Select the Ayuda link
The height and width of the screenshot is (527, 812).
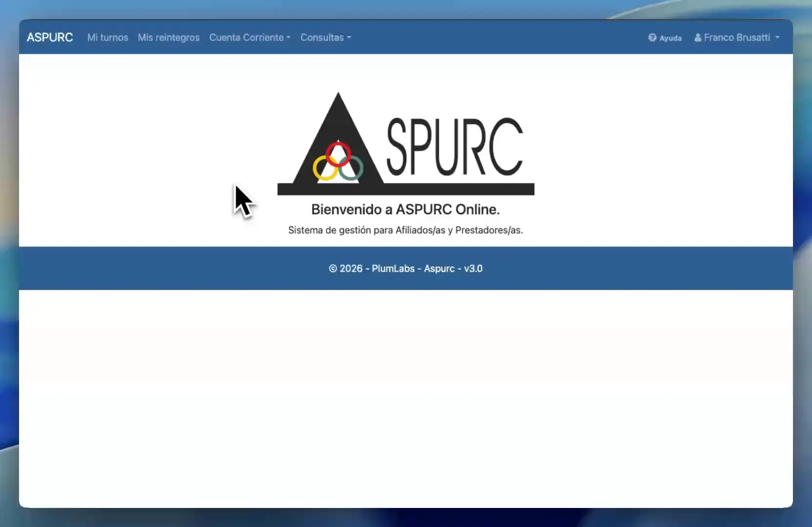point(670,38)
